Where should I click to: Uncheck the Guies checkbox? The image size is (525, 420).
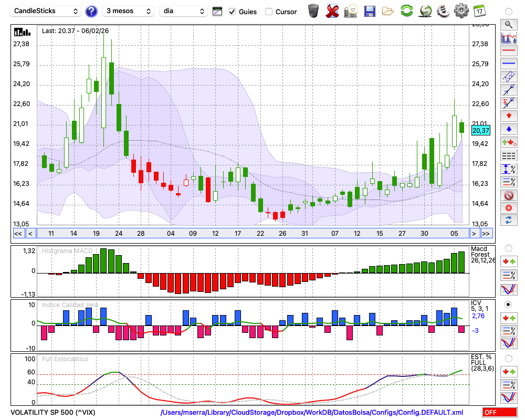232,12
